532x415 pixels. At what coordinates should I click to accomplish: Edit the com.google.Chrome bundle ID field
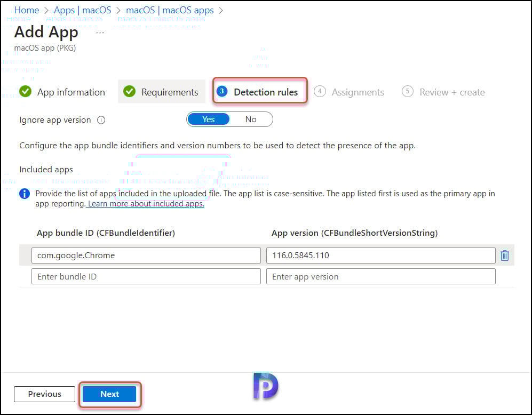(x=146, y=256)
